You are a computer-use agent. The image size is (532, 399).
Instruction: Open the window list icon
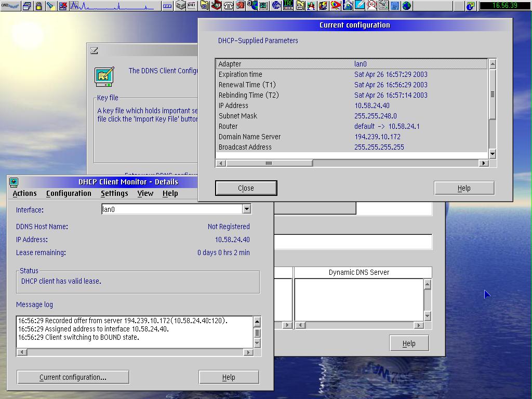(27, 6)
